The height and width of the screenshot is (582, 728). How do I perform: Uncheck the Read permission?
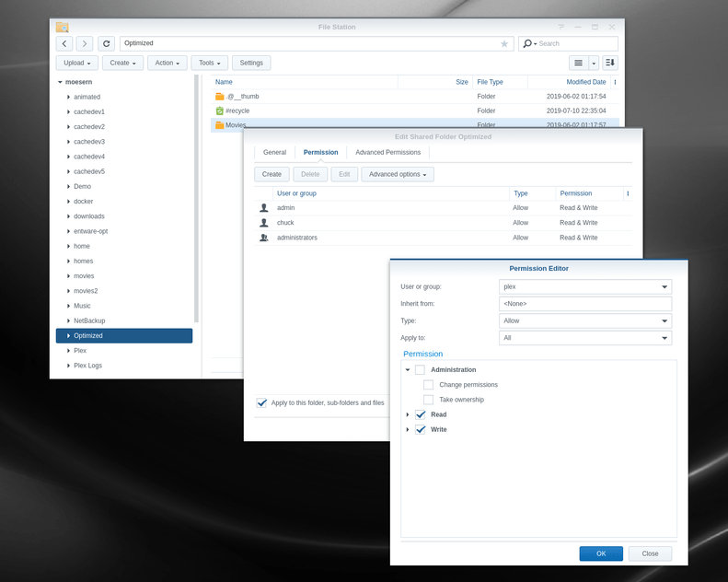click(x=421, y=414)
